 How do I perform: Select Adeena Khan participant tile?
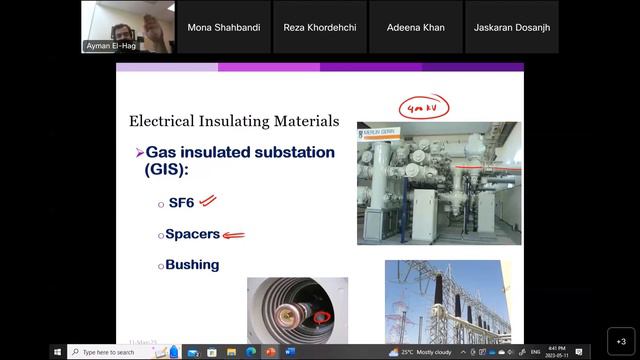(416, 27)
